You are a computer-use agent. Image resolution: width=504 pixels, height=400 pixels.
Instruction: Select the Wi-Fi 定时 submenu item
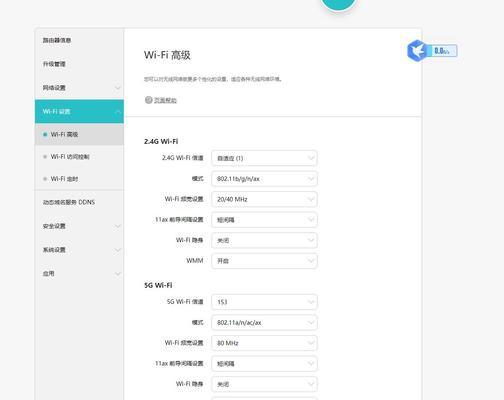[79, 179]
